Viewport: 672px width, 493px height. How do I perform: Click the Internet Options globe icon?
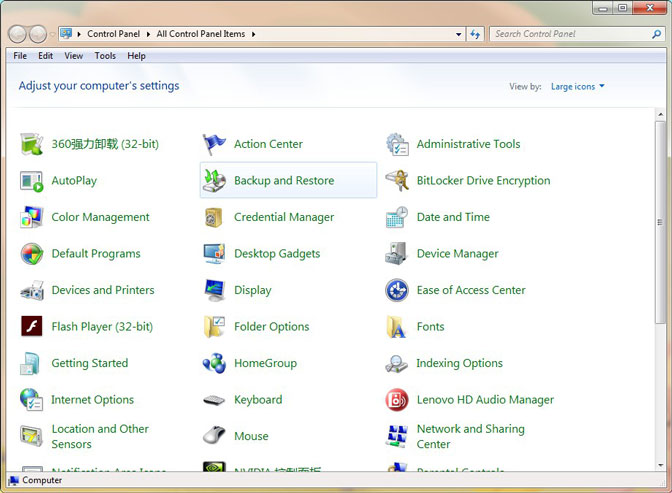click(31, 400)
